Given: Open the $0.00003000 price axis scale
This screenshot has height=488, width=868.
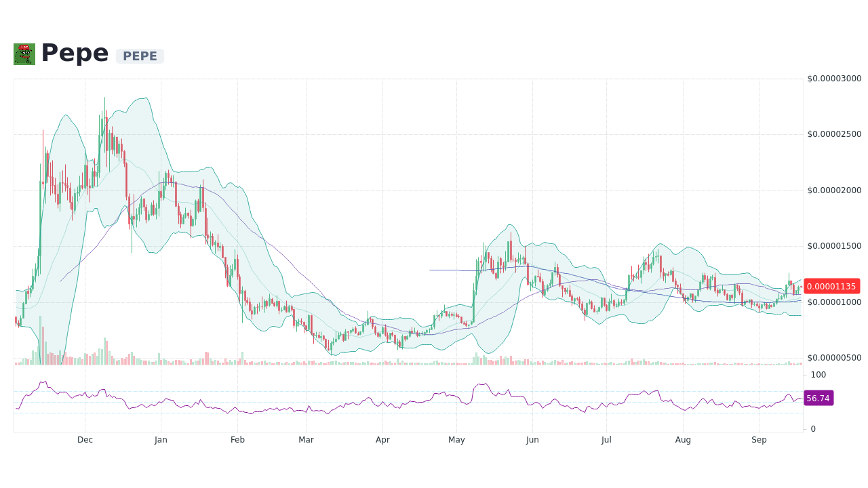Looking at the screenshot, I should (834, 79).
